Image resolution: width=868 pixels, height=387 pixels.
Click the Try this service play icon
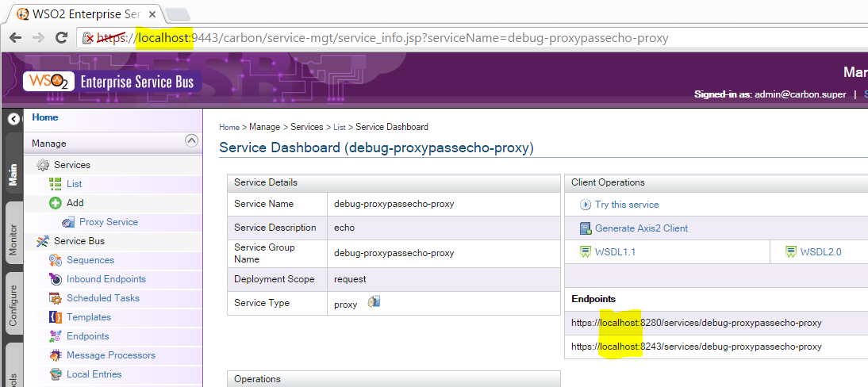(x=585, y=205)
